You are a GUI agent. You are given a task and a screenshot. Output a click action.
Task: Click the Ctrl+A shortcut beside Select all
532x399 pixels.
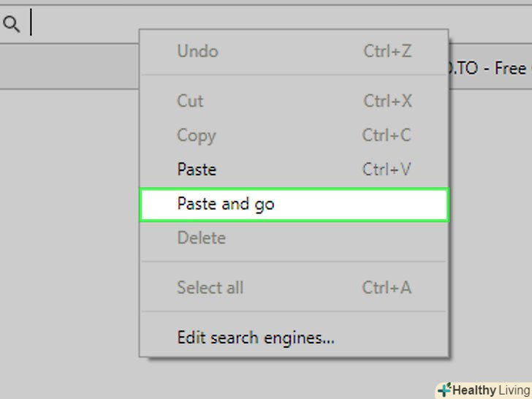tap(387, 287)
